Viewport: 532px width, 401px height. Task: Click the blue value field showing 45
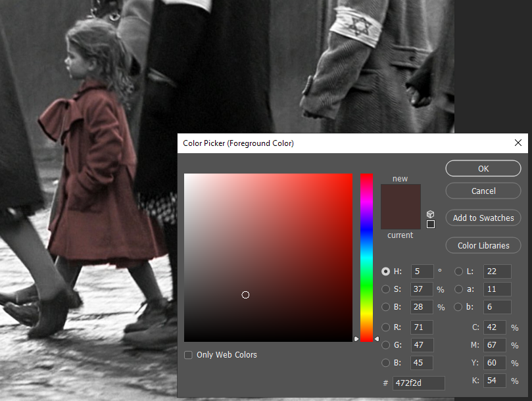[422, 363]
